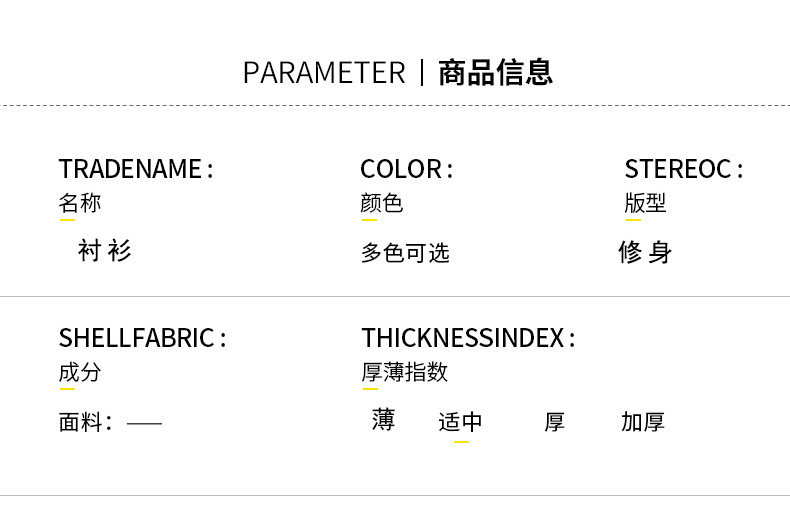Image resolution: width=790 pixels, height=527 pixels.
Task: Select the COLOR label
Action: 406,169
